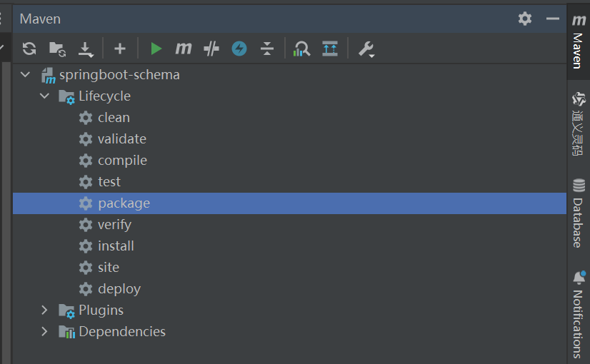Download sources and documentation icon

[86, 49]
